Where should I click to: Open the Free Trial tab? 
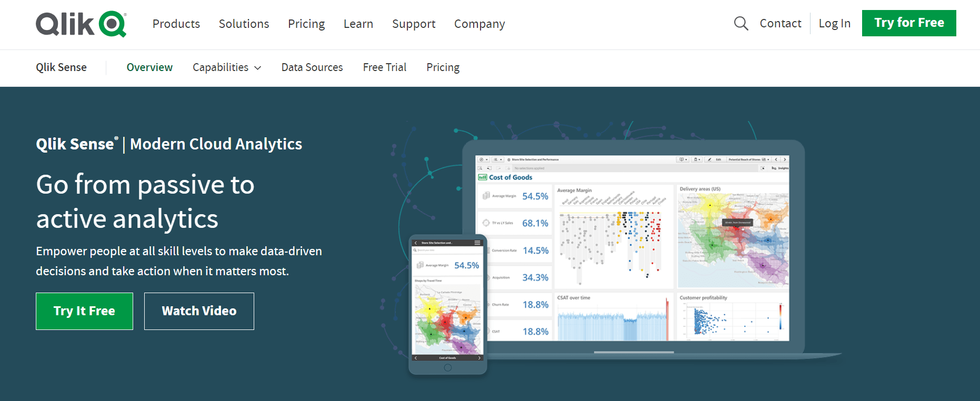(x=385, y=67)
